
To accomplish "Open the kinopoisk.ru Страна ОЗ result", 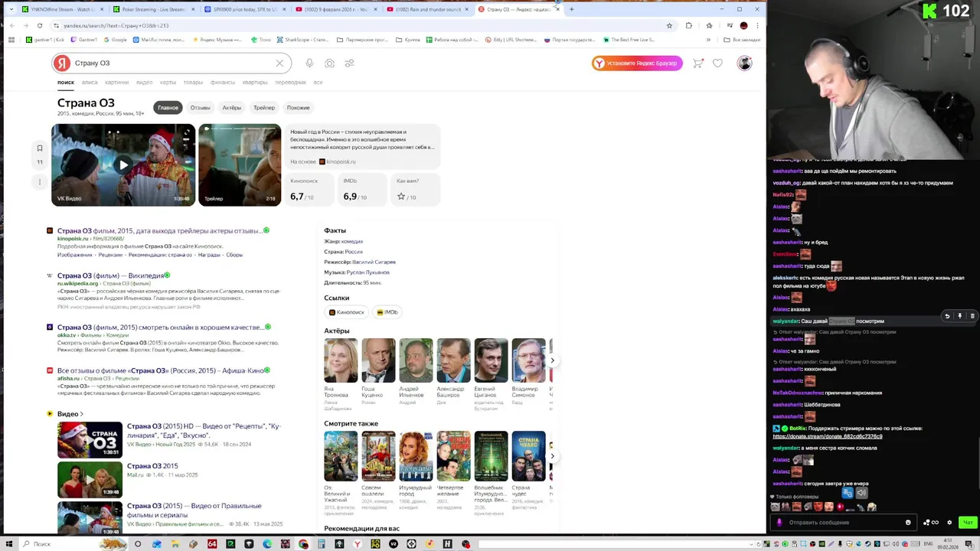I will pos(159,230).
